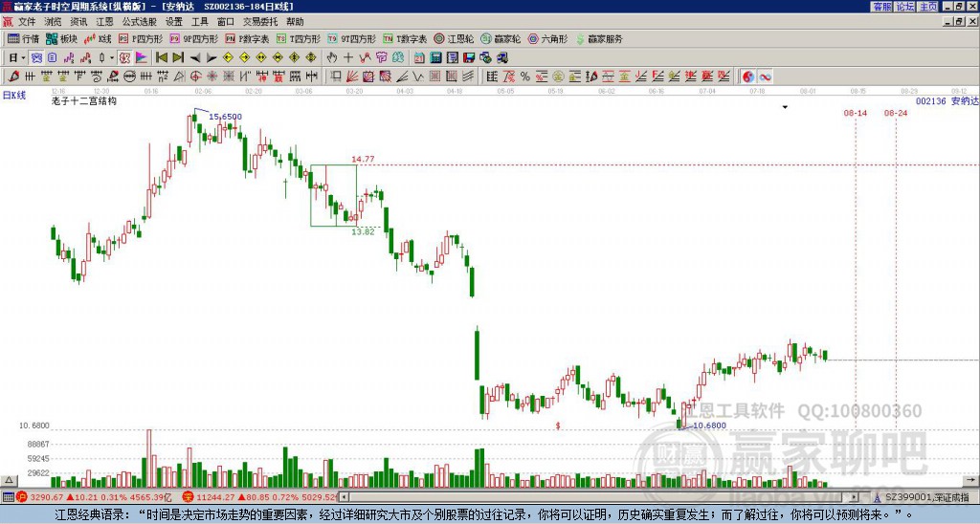This screenshot has height=524, width=980.
Task: Open the 江恩 menu
Action: pyautogui.click(x=105, y=22)
